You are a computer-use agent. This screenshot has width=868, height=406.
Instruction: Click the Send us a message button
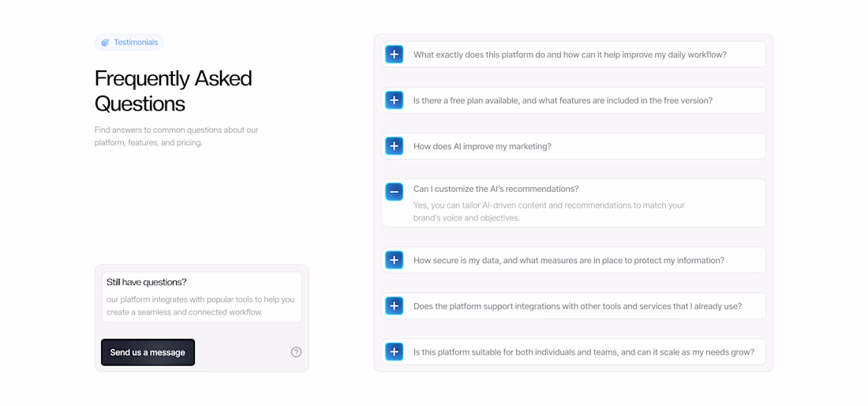pyautogui.click(x=148, y=352)
